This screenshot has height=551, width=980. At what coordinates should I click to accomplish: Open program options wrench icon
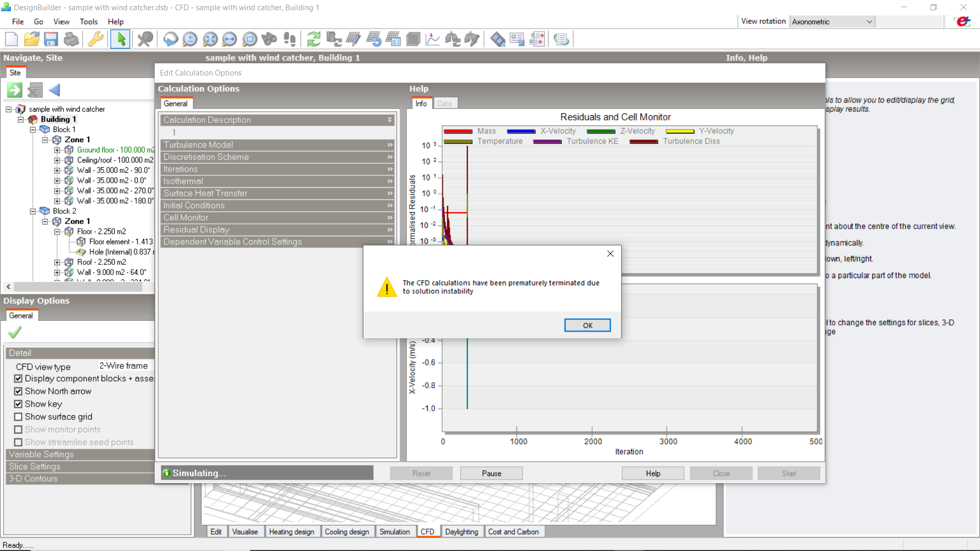coord(95,39)
